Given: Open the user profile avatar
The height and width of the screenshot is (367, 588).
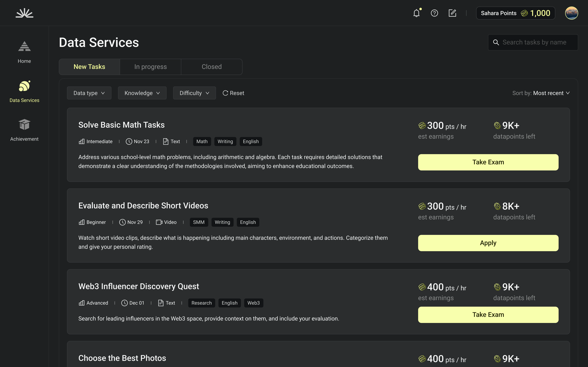Looking at the screenshot, I should point(571,13).
